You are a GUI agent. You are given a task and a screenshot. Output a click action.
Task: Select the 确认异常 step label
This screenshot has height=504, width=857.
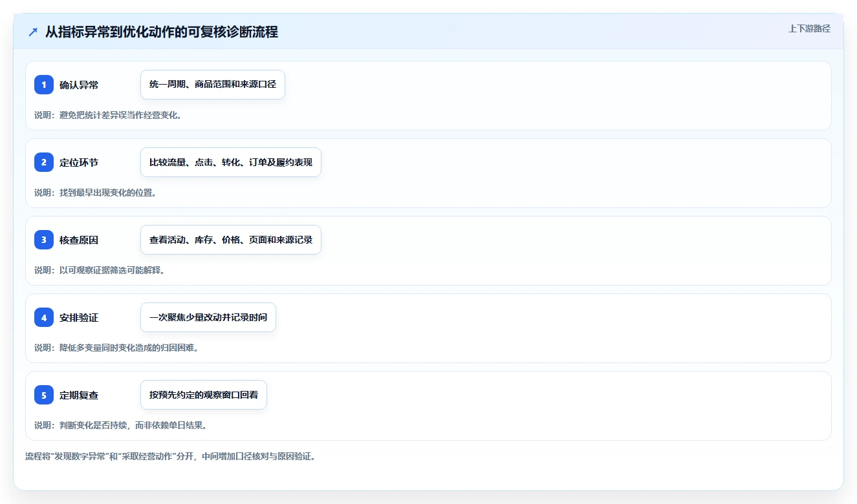click(x=79, y=85)
